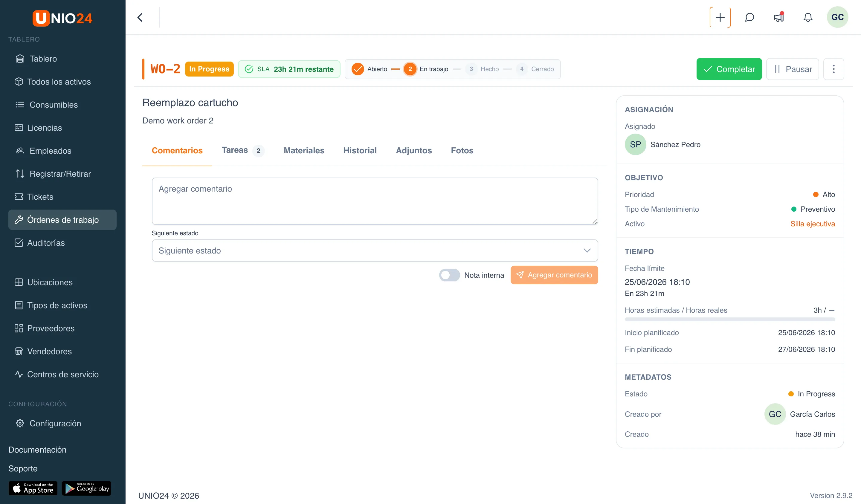Select step 3 Hecho in workflow

(482, 69)
